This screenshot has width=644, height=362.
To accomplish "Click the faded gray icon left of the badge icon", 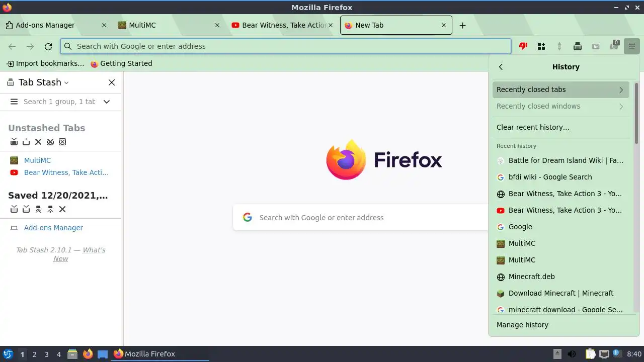I will pos(596,46).
